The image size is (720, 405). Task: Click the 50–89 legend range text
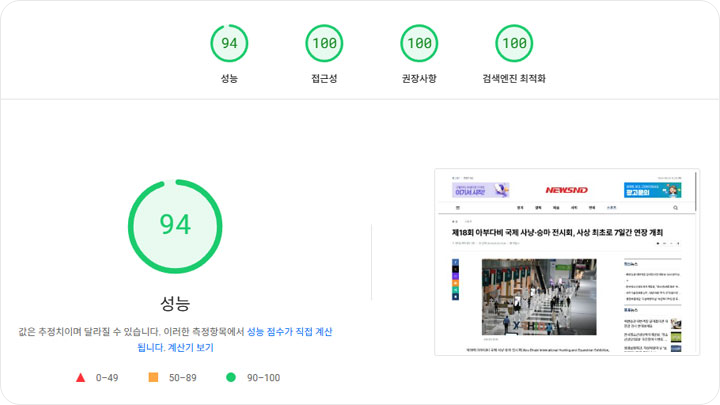point(183,378)
